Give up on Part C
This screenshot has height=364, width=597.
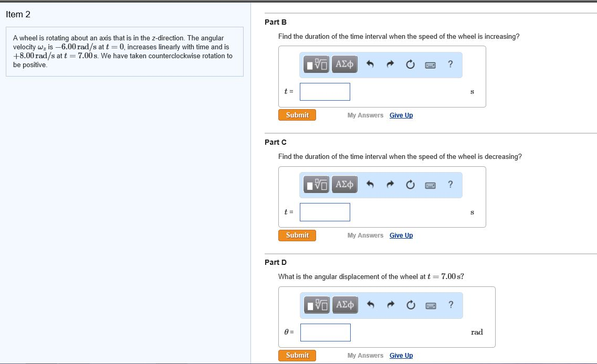point(401,235)
